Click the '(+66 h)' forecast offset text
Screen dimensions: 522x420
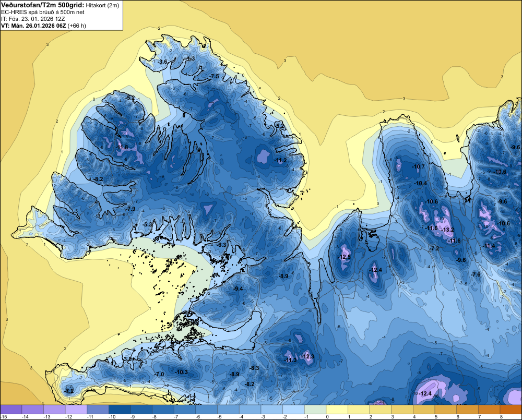click(77, 26)
